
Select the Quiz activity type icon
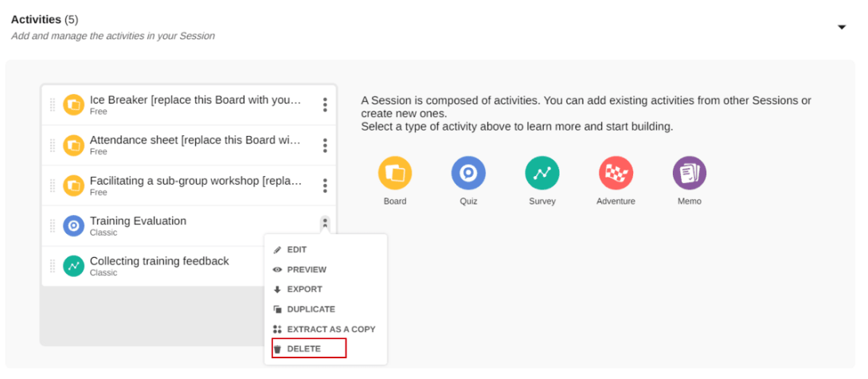click(x=468, y=173)
